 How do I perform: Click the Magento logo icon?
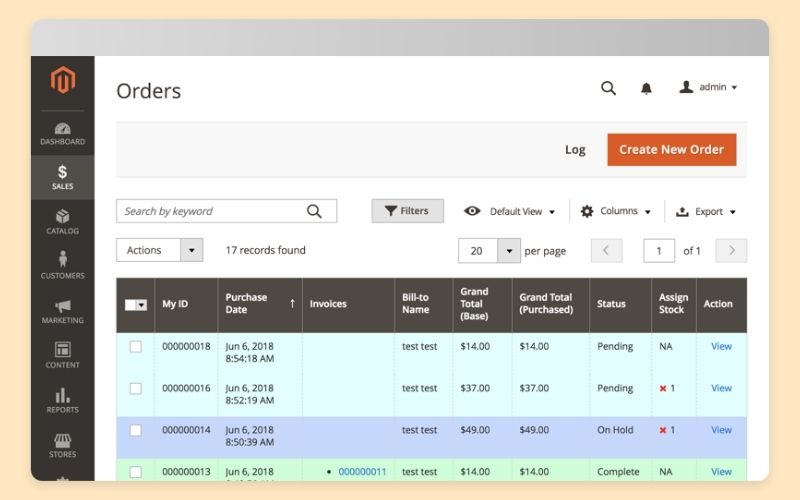pyautogui.click(x=63, y=80)
